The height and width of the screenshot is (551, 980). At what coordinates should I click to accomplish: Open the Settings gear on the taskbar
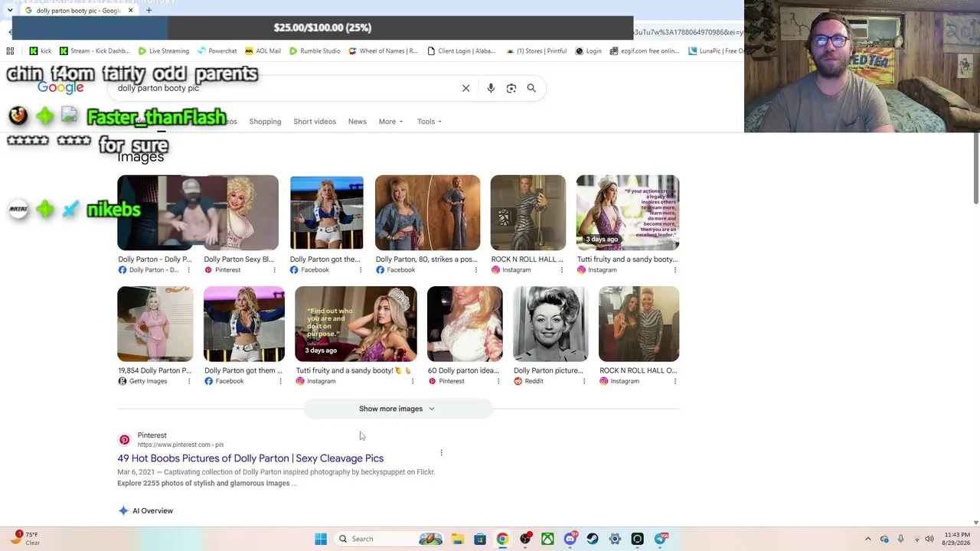[x=615, y=539]
